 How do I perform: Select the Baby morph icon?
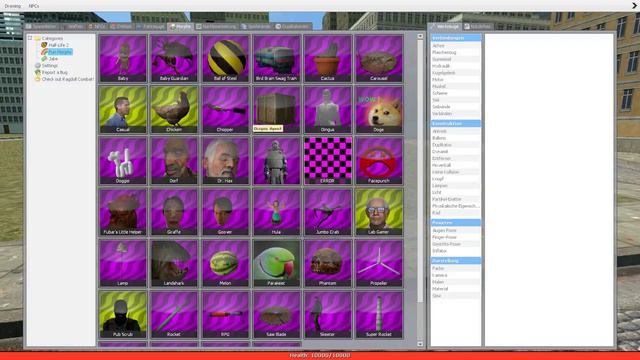123,59
